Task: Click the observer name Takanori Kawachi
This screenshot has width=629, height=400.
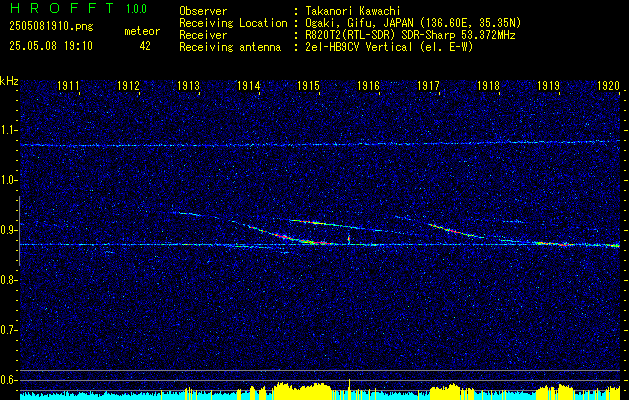Action: [x=351, y=11]
